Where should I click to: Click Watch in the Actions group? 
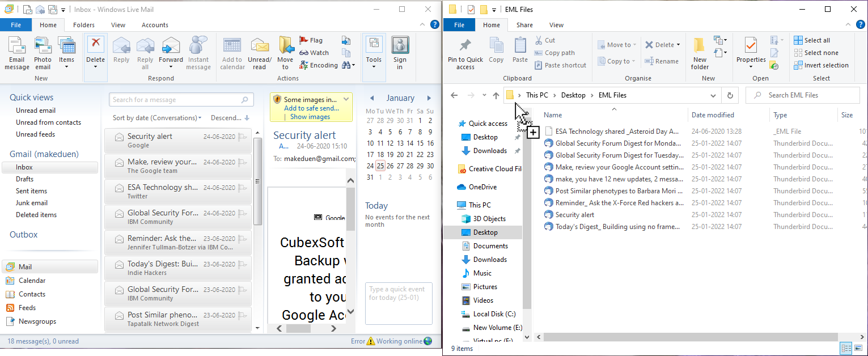(x=314, y=53)
